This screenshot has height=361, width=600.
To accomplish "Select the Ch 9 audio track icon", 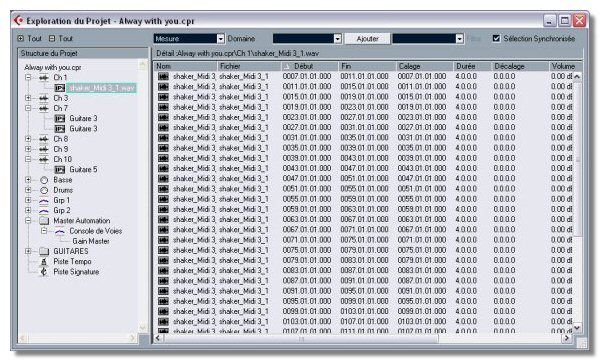I will point(44,149).
